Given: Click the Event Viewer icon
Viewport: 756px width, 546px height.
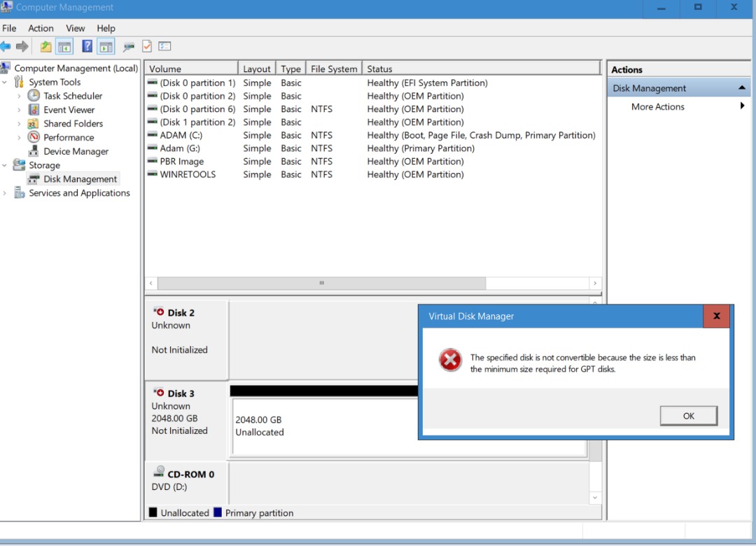Looking at the screenshot, I should point(34,109).
